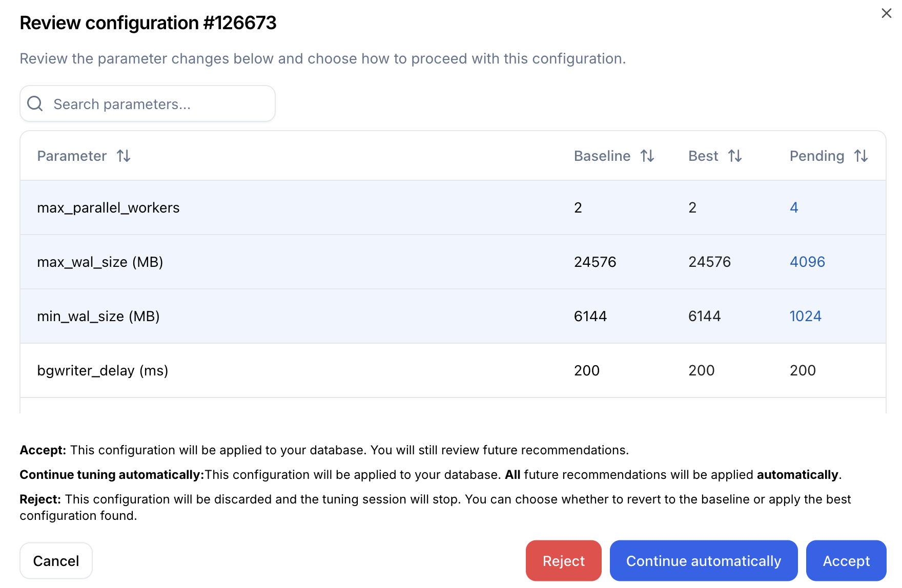Click the Best column sort arrows

click(735, 156)
